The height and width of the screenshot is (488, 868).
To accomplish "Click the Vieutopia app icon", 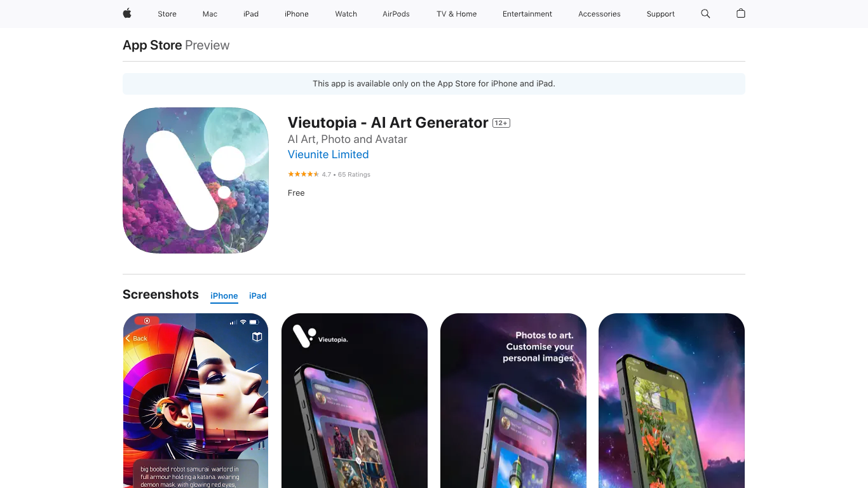I will click(196, 180).
